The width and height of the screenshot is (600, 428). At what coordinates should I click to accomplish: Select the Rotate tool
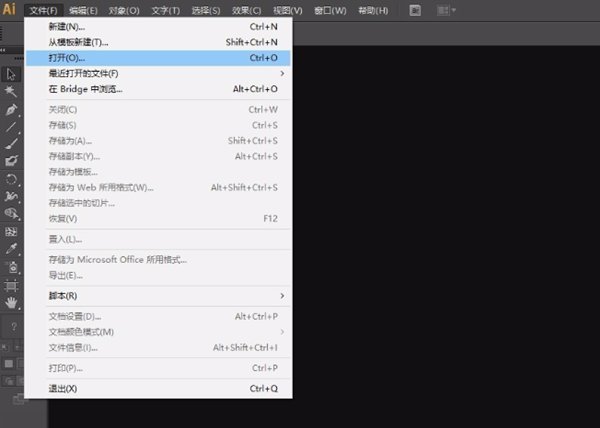pyautogui.click(x=11, y=179)
